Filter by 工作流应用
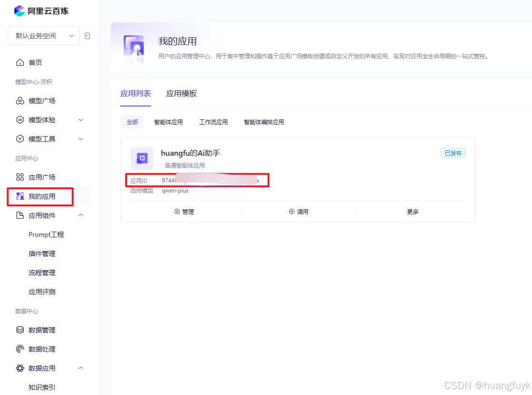The width and height of the screenshot is (532, 395). 213,122
